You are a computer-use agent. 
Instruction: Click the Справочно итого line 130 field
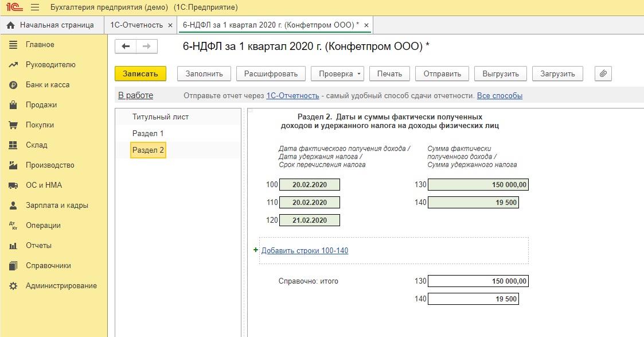point(478,281)
